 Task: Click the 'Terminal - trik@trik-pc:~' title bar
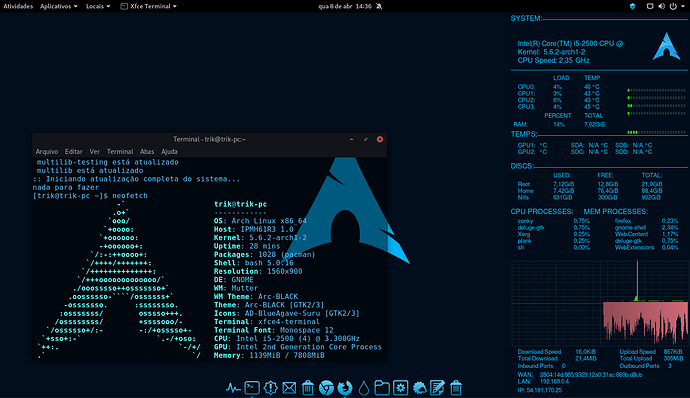click(x=209, y=139)
